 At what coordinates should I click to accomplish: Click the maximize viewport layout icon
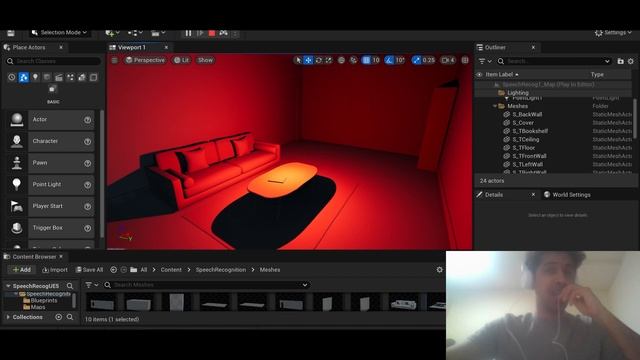point(465,60)
